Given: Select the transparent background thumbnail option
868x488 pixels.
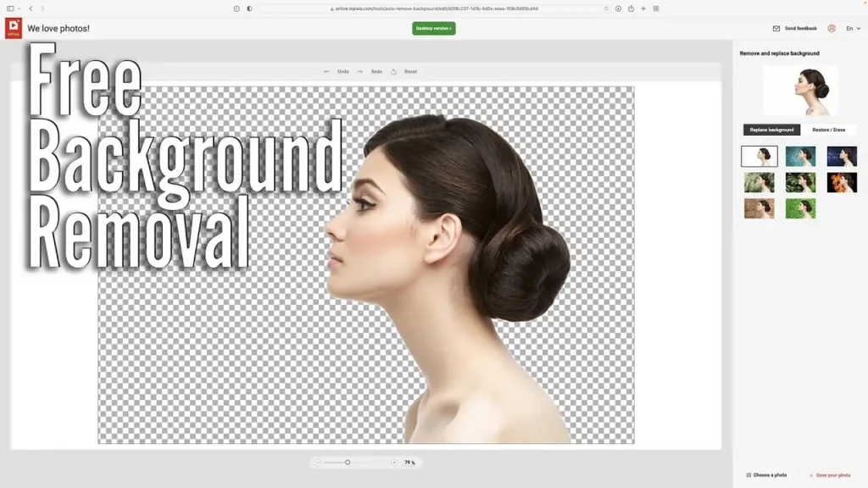Looking at the screenshot, I should (759, 156).
